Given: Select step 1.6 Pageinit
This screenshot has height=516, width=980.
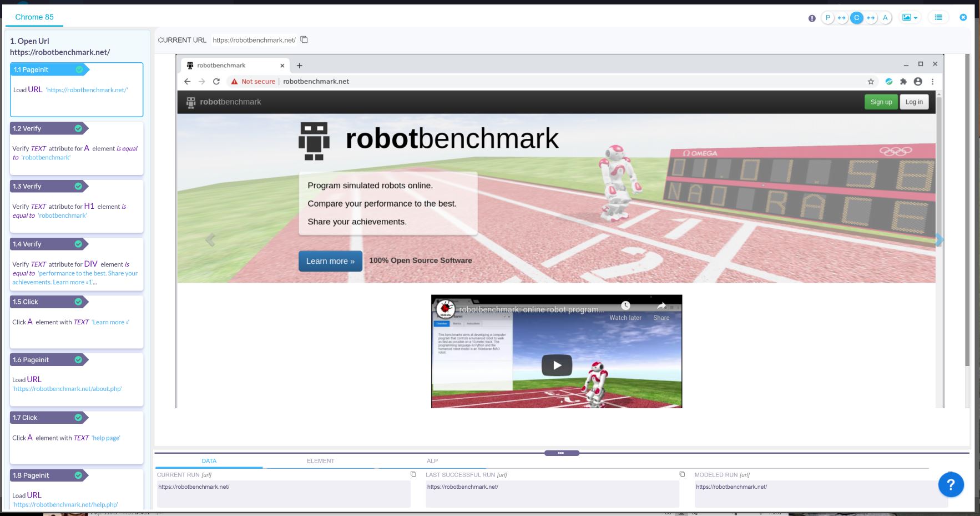Looking at the screenshot, I should point(77,379).
